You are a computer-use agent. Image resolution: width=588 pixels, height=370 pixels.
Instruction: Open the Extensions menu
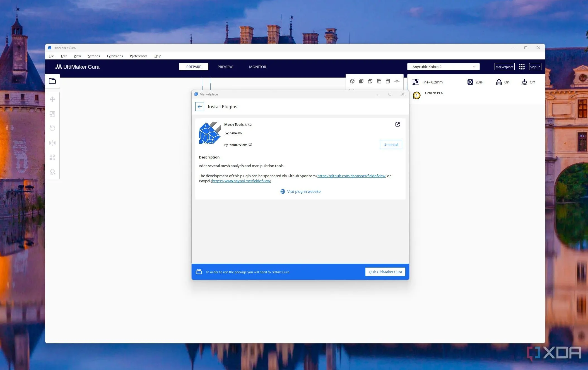coord(115,56)
